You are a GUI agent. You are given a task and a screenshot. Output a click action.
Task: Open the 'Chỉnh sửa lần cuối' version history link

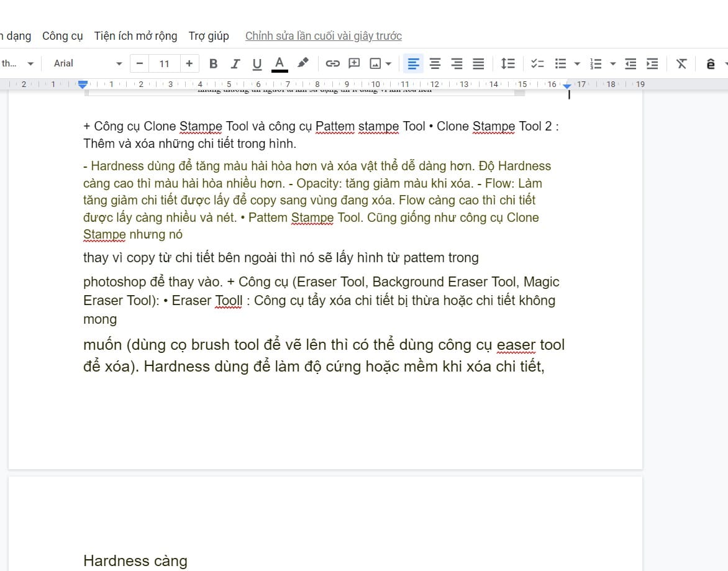324,36
